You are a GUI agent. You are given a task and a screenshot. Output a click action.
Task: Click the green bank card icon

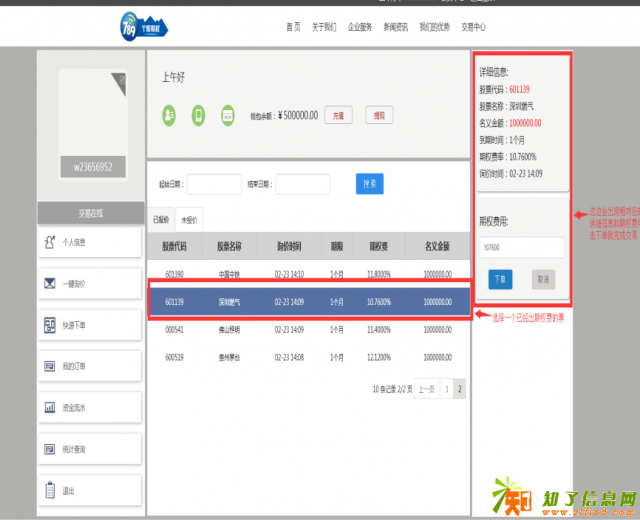(227, 115)
